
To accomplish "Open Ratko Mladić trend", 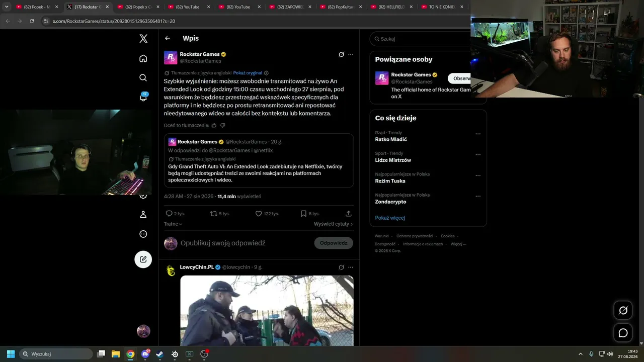I will [391, 139].
